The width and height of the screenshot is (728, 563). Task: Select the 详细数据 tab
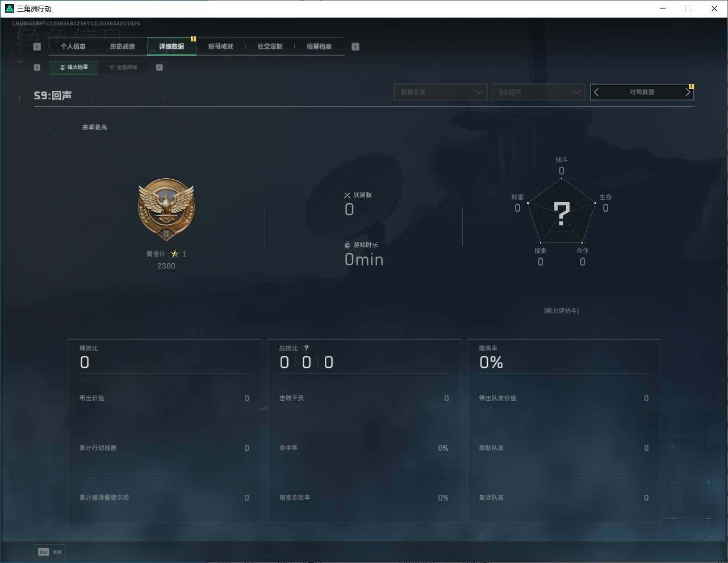[171, 47]
